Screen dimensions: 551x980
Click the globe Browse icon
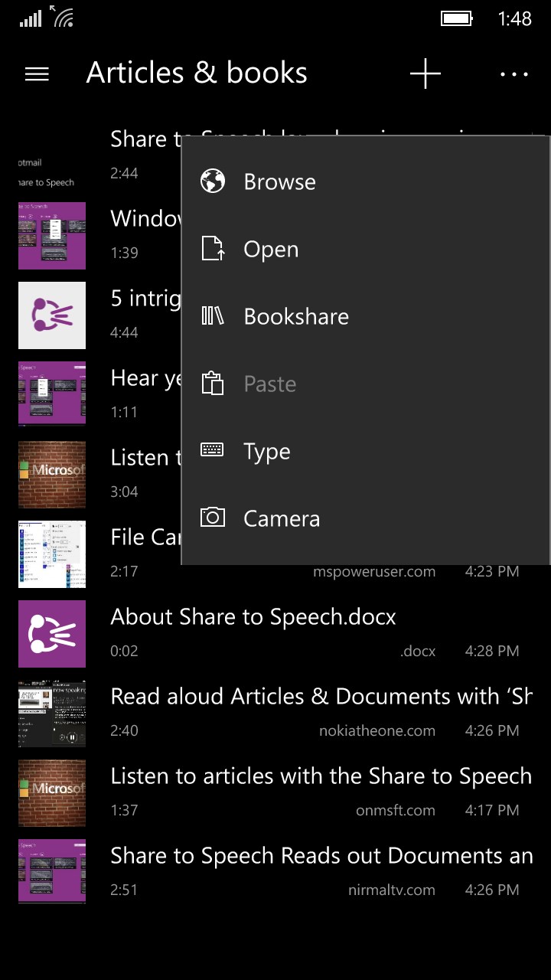pyautogui.click(x=213, y=181)
